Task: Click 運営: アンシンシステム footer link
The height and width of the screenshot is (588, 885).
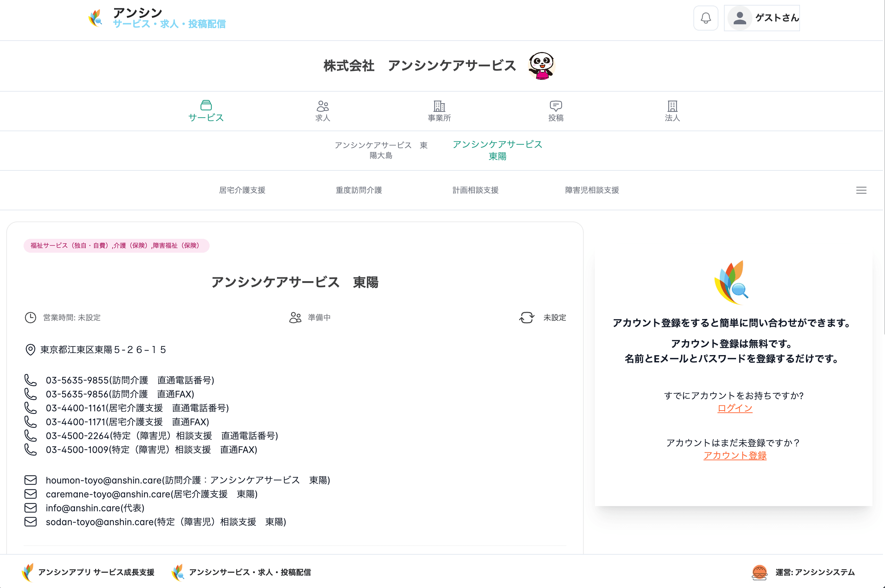Action: coord(815,572)
